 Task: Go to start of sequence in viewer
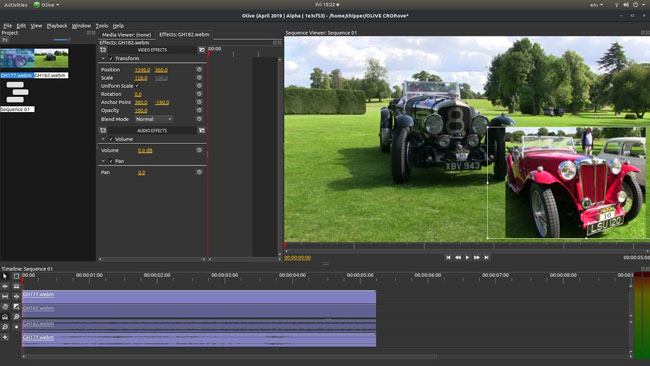point(448,257)
